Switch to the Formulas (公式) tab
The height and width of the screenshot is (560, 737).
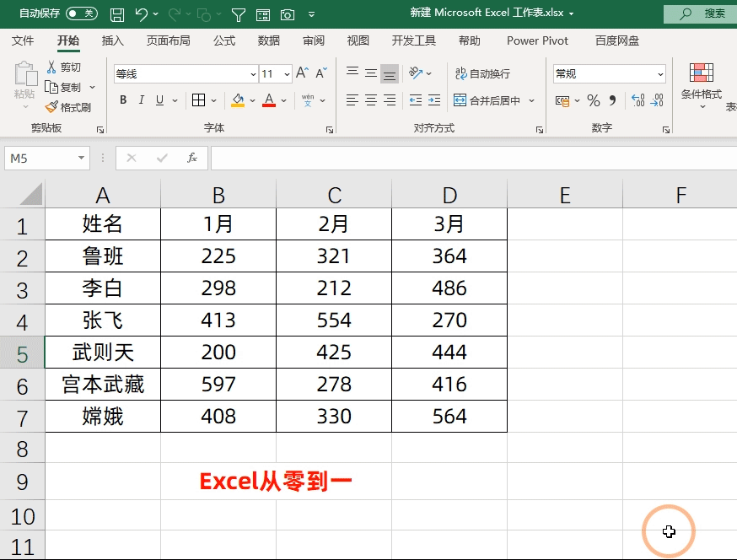224,40
